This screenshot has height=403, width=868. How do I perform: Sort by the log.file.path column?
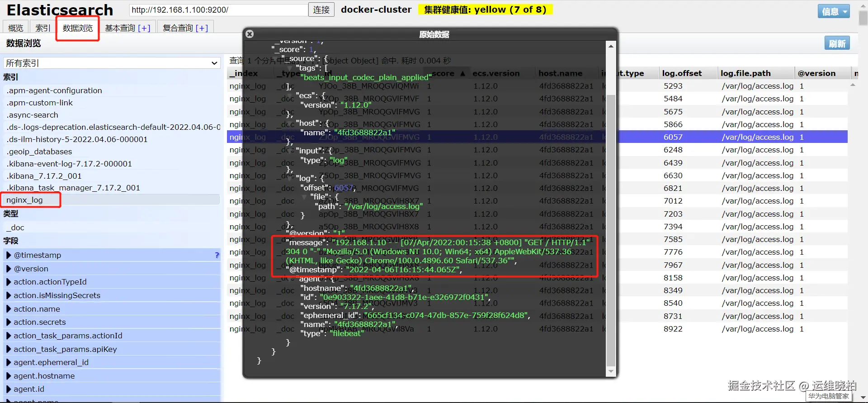pyautogui.click(x=755, y=73)
